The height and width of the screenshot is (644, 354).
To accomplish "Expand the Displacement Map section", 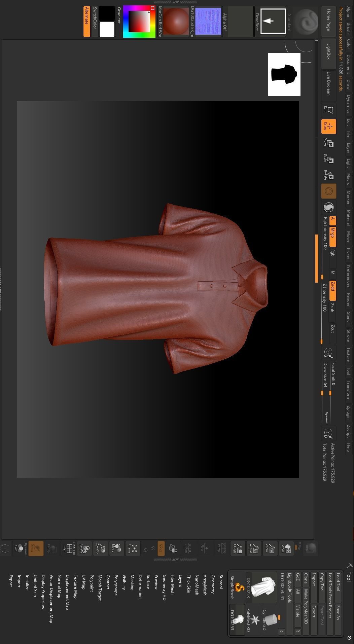I will [x=67, y=592].
